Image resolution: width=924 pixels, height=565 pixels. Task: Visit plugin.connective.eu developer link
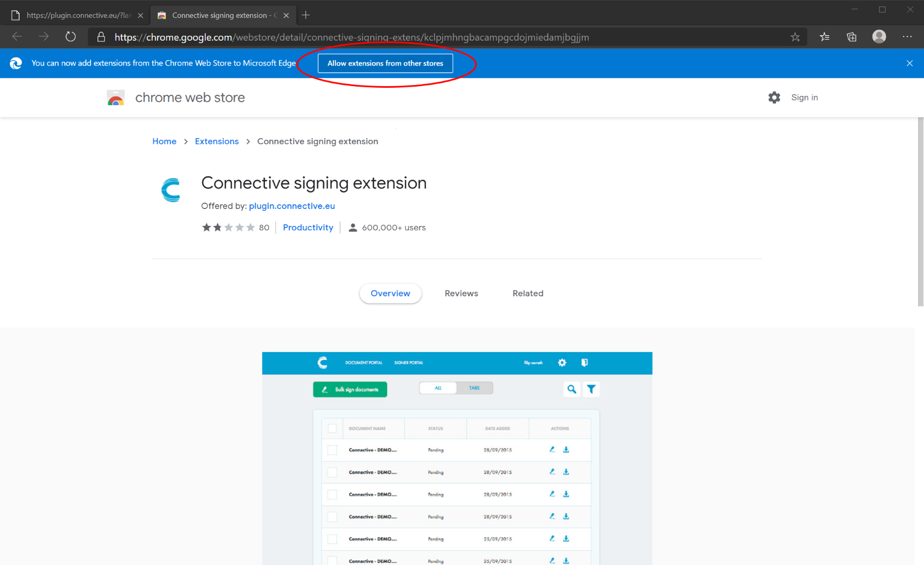pyautogui.click(x=292, y=206)
